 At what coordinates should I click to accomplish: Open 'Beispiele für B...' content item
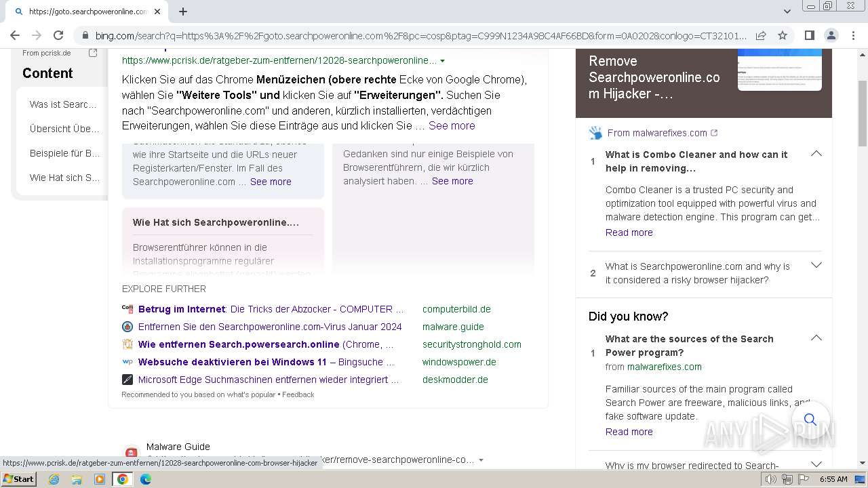(64, 153)
